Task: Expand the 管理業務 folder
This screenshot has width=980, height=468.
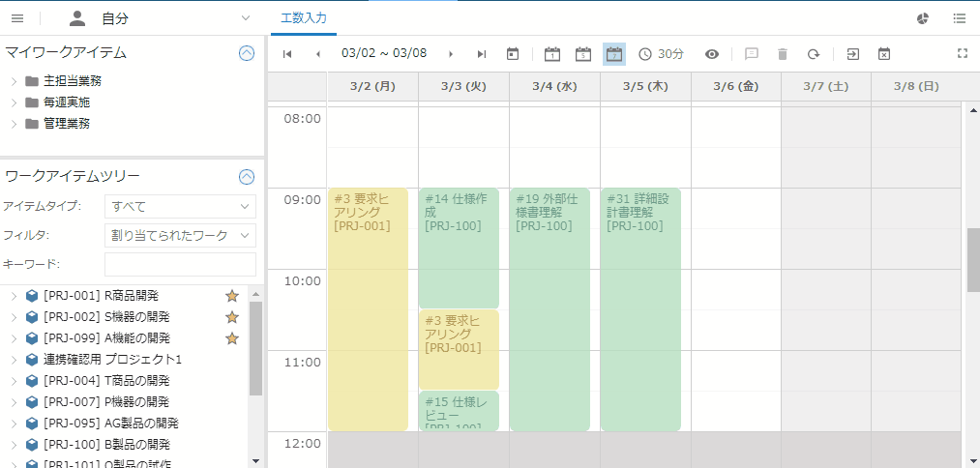Action: click(14, 124)
